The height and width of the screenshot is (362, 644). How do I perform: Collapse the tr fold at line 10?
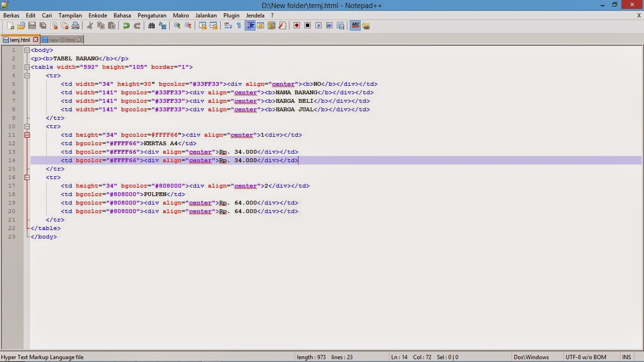27,126
